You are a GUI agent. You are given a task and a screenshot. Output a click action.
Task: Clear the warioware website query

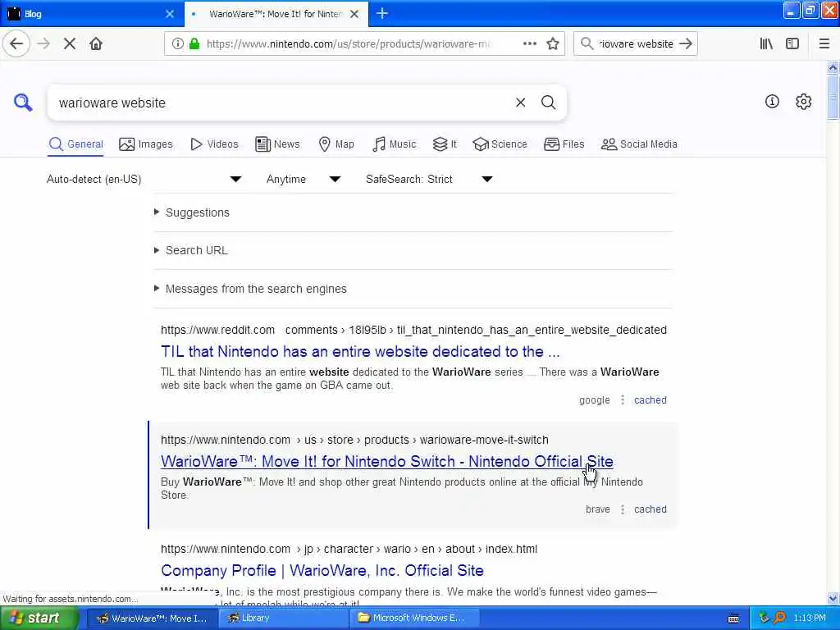(x=520, y=103)
